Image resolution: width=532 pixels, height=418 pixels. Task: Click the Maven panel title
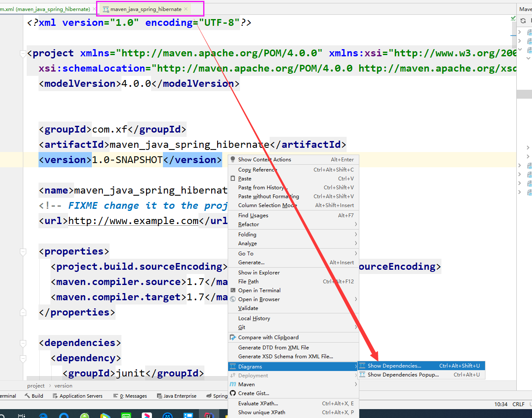525,9
